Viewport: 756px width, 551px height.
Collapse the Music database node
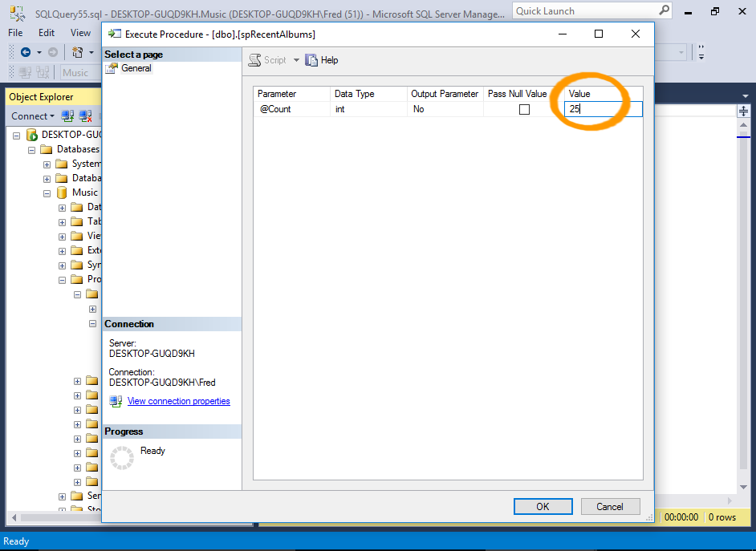pyautogui.click(x=47, y=192)
